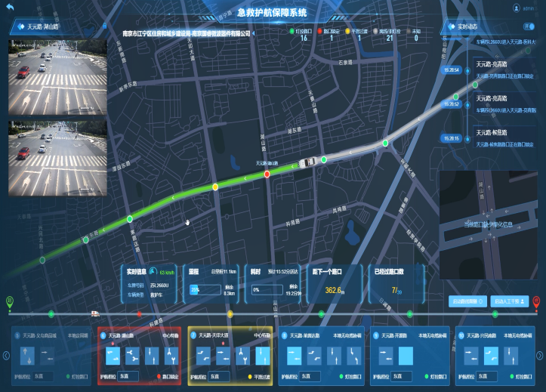Toggle the 灯控路口 green legend filter
The image size is (546, 392).
[303, 32]
